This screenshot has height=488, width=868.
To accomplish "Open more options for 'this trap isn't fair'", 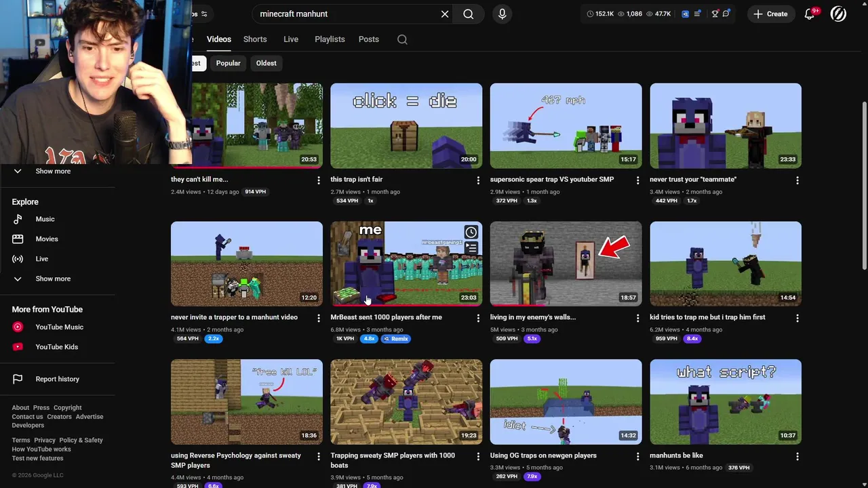I will [x=478, y=180].
